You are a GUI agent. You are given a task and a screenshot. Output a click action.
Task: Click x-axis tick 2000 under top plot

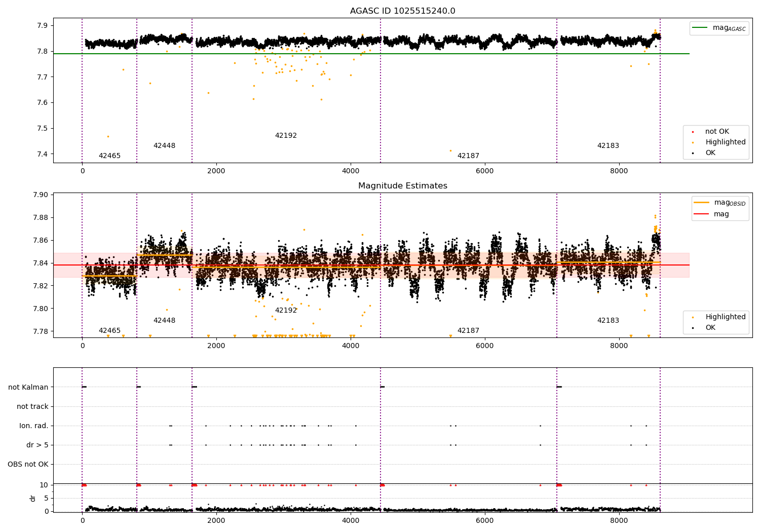tap(216, 171)
